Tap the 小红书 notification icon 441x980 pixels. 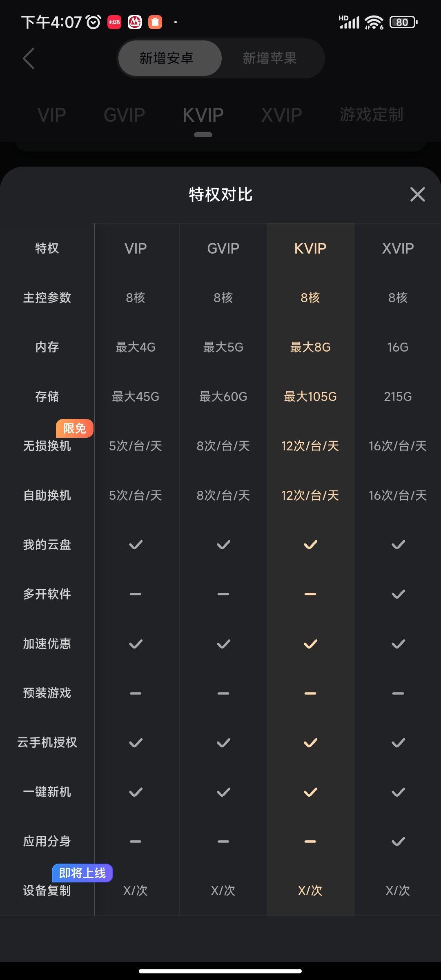114,22
